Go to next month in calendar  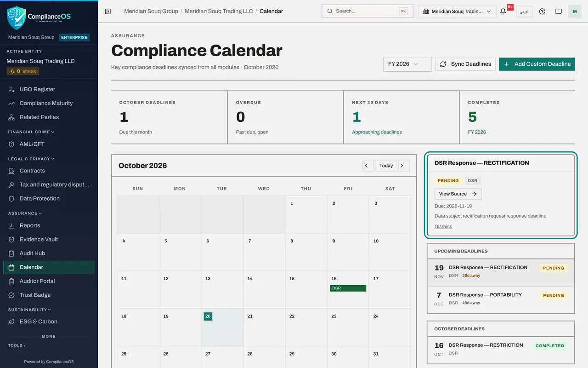tap(404, 166)
